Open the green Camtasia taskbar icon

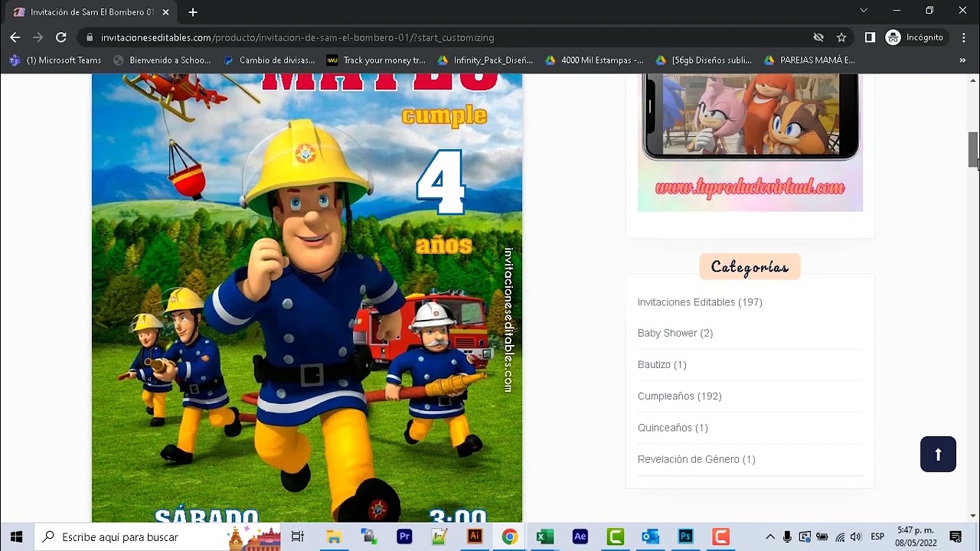616,536
